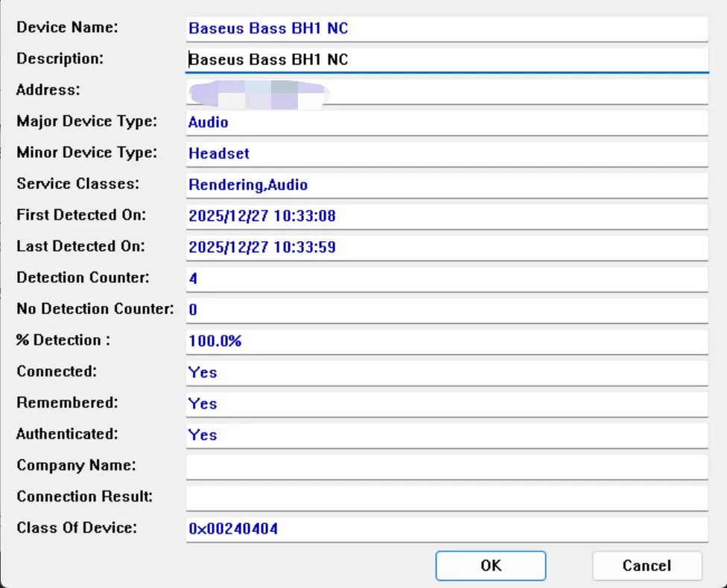
Task: Click the "Last Detected On:" label
Action: coord(80,246)
